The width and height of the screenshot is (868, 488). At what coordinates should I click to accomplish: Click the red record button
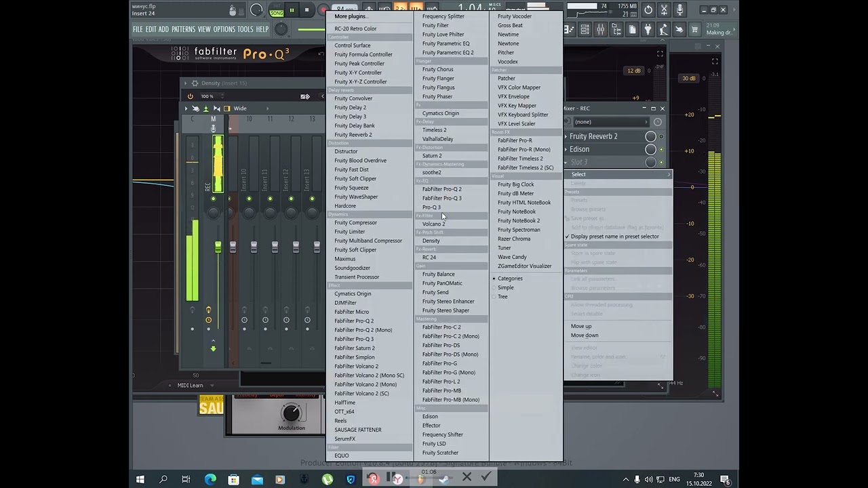pyautogui.click(x=322, y=10)
